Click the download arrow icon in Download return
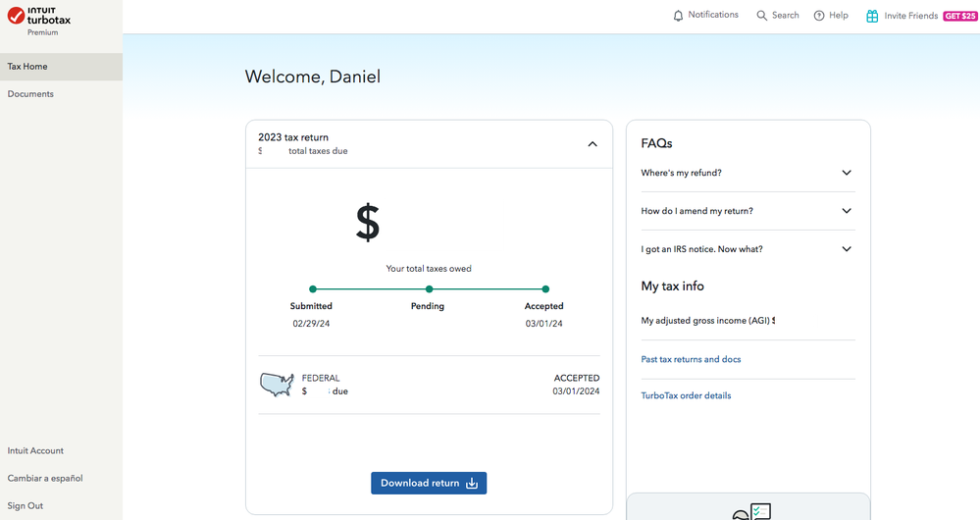This screenshot has width=980, height=520. [472, 483]
